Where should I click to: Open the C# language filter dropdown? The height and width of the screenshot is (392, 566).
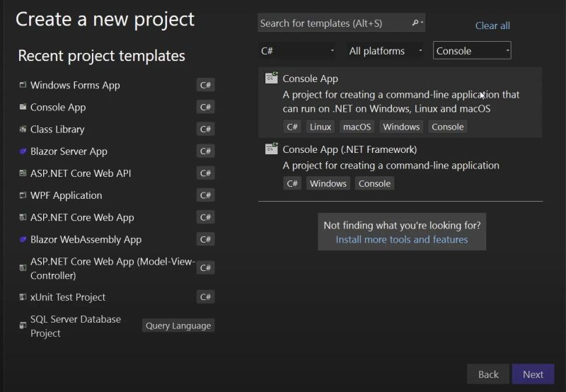tap(296, 51)
